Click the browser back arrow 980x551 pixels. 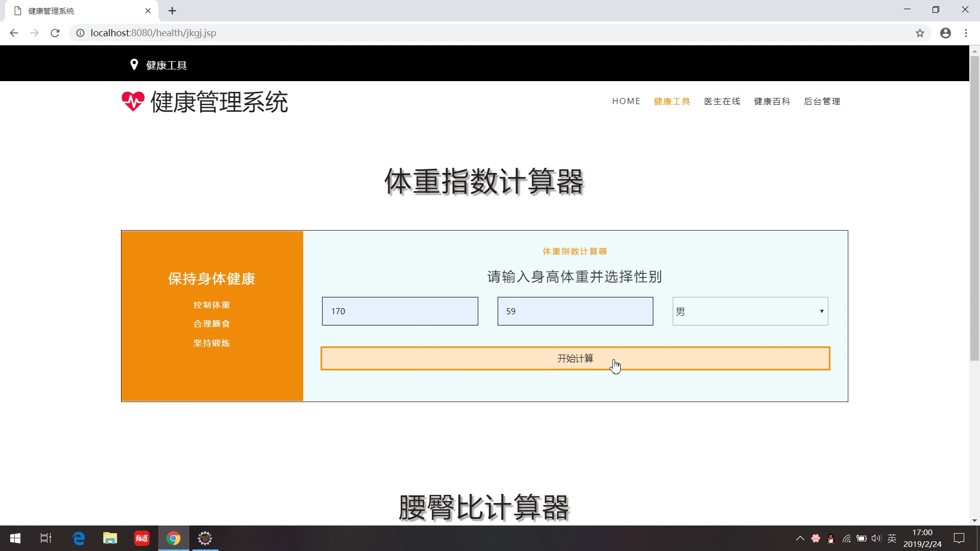tap(13, 33)
